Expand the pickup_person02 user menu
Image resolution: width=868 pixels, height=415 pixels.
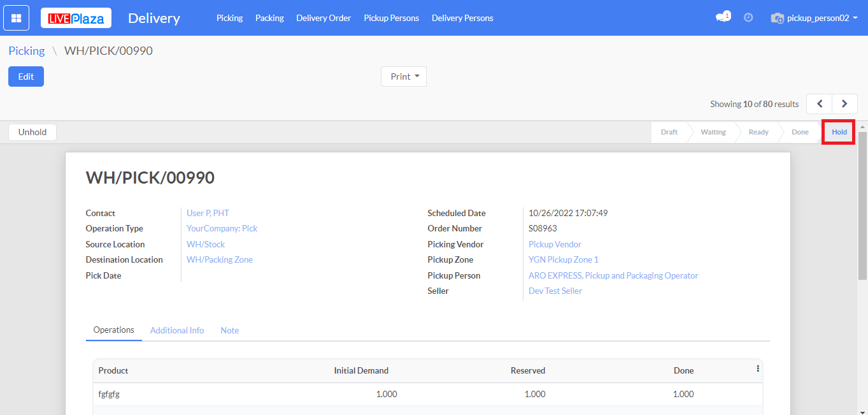(x=822, y=18)
